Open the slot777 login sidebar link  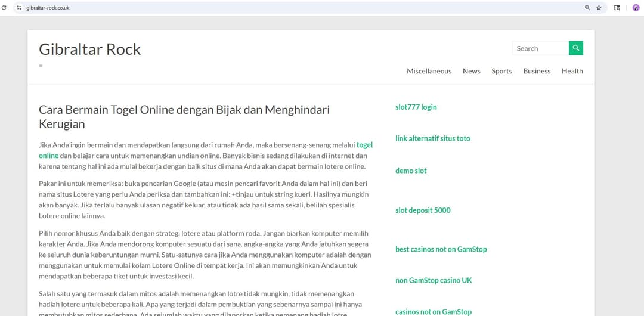coord(416,107)
